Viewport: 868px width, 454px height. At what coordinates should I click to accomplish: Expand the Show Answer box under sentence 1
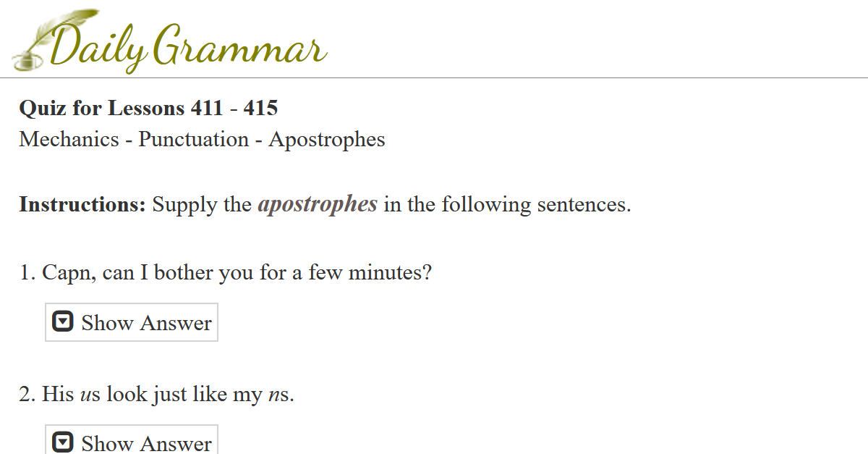[132, 322]
